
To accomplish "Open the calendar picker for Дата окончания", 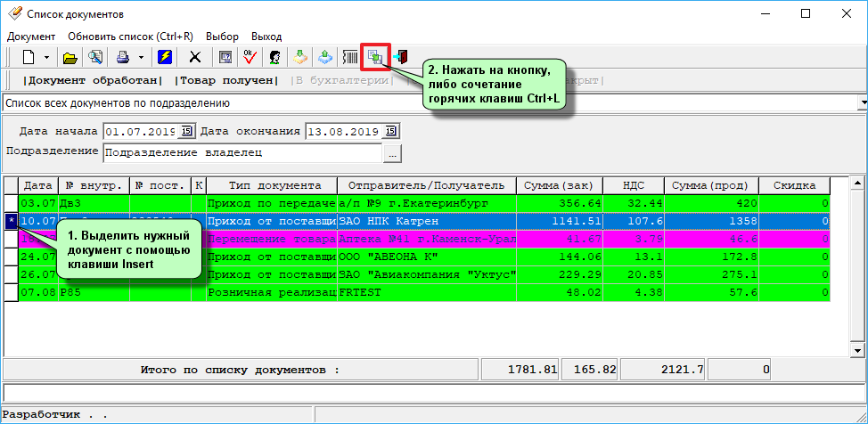I will [390, 132].
